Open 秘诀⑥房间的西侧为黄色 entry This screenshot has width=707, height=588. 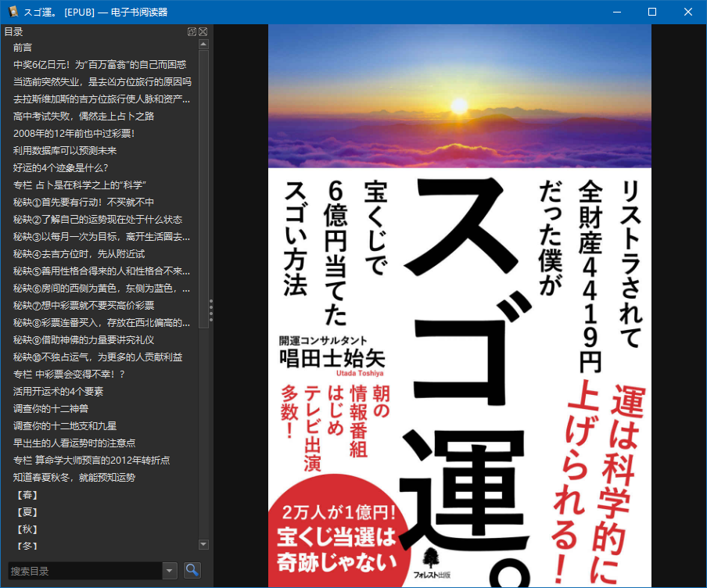(102, 289)
